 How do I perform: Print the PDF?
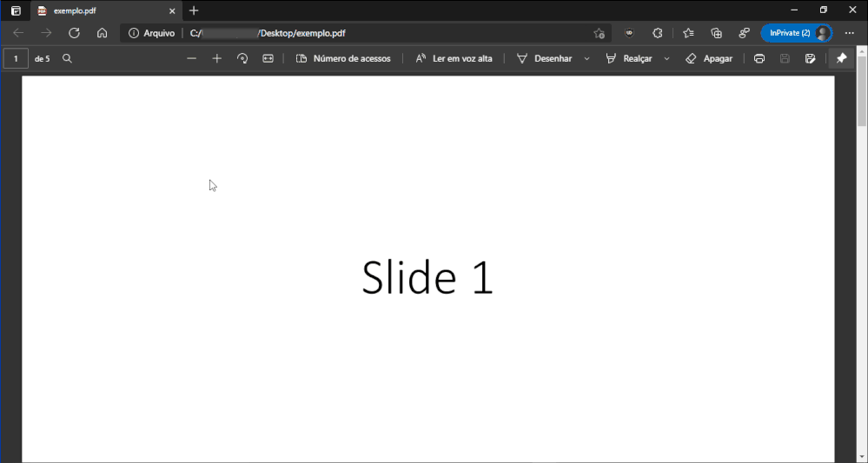coord(759,59)
